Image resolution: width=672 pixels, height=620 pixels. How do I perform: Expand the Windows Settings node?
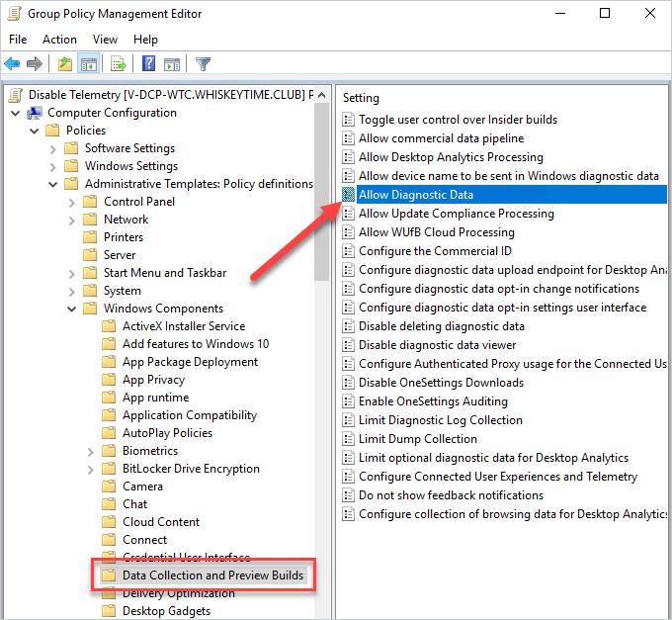53,167
